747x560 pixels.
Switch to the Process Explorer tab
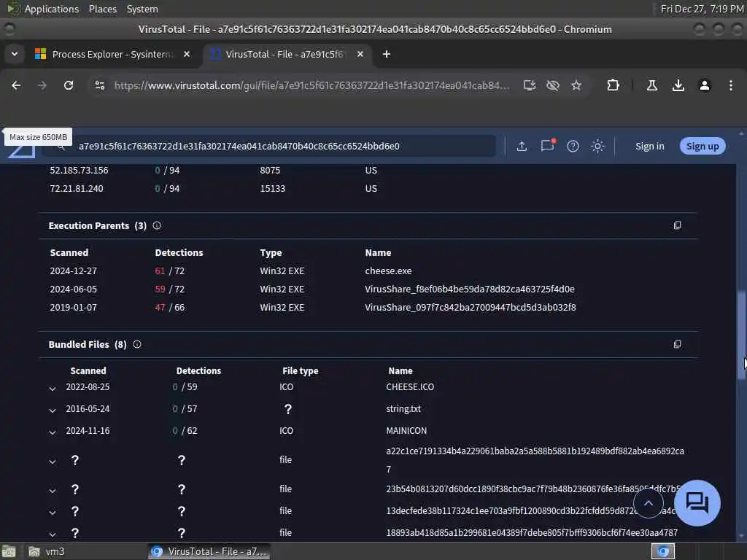112,54
